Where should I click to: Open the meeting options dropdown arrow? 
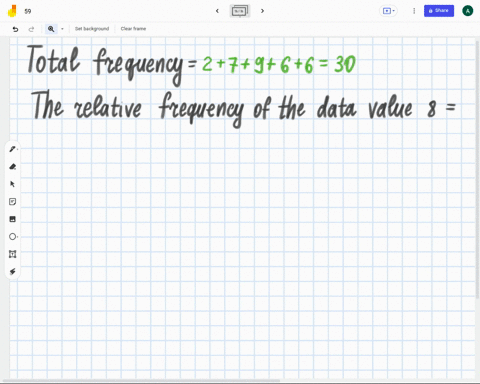pos(394,11)
